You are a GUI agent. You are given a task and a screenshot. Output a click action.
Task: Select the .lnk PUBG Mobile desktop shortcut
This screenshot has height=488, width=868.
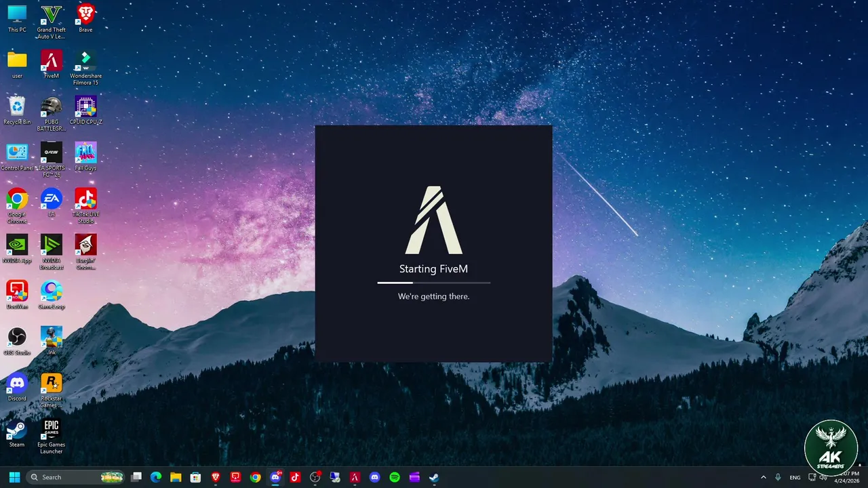(x=52, y=342)
